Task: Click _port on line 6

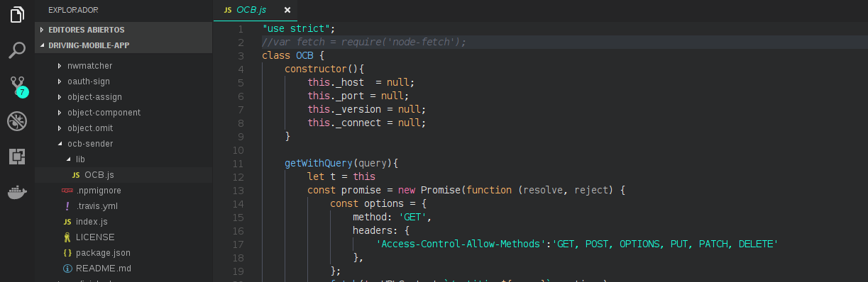Action: tap(350, 96)
